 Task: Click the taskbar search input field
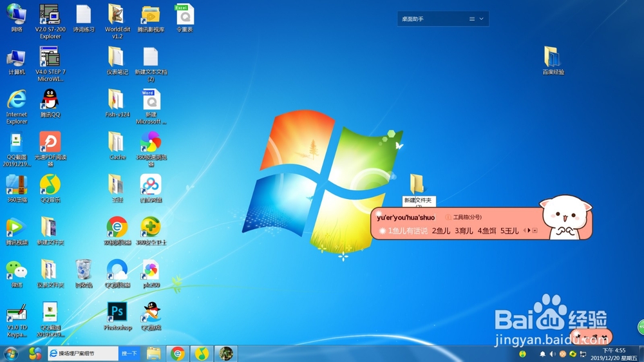click(x=83, y=354)
